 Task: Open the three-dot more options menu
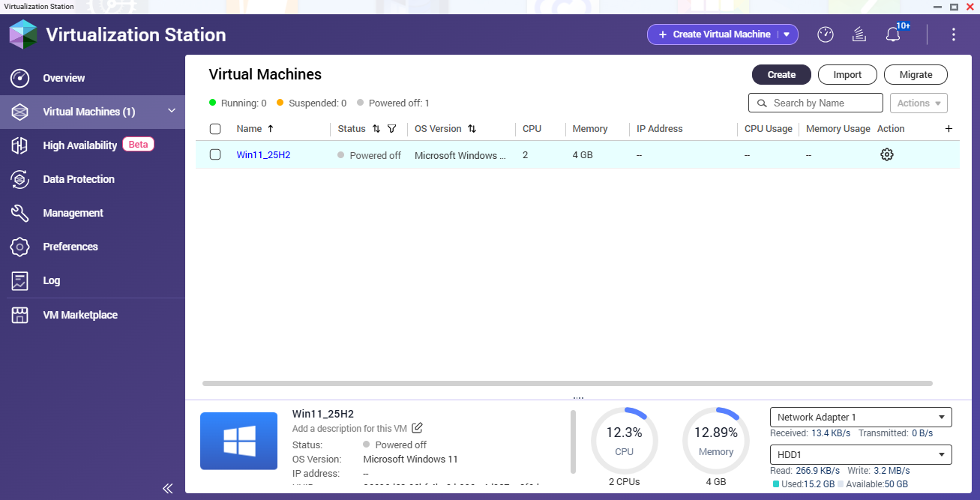pos(953,34)
